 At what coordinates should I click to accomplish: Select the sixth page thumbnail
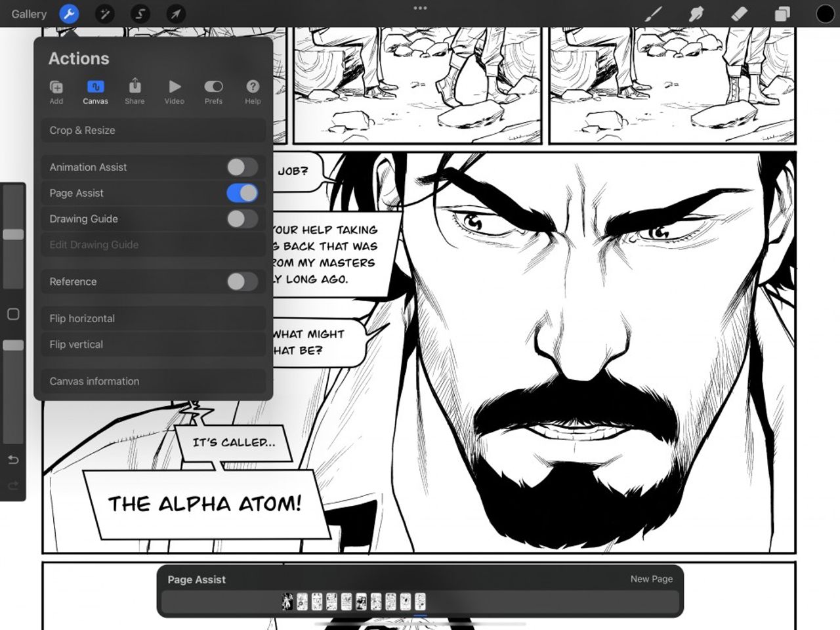[x=362, y=602]
